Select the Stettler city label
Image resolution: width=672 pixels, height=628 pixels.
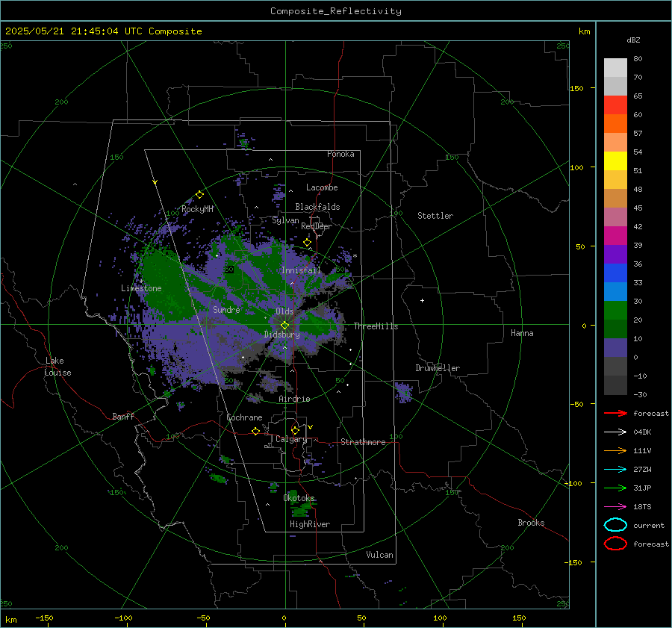[435, 216]
